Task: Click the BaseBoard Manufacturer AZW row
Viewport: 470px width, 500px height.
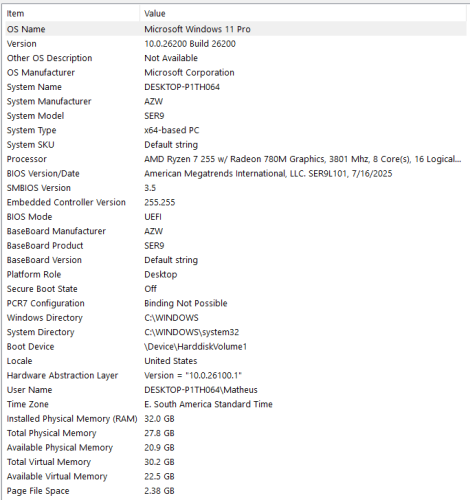Action: (x=236, y=231)
